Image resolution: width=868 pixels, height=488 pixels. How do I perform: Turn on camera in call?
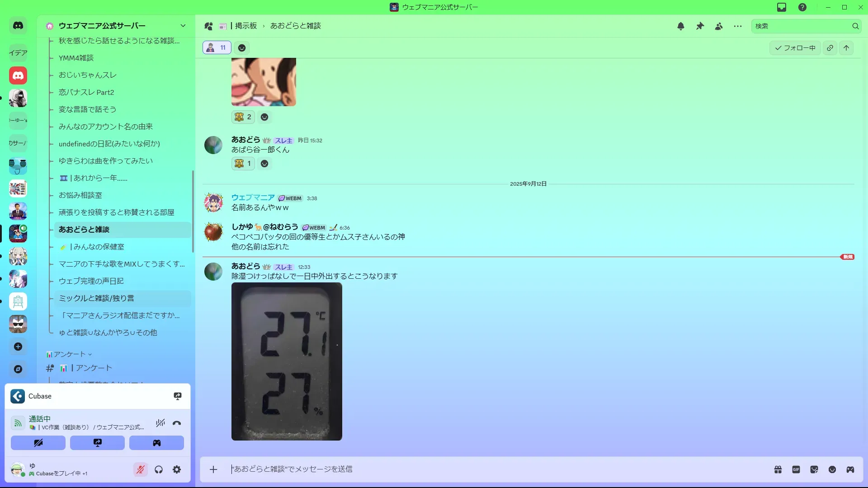[x=38, y=443]
